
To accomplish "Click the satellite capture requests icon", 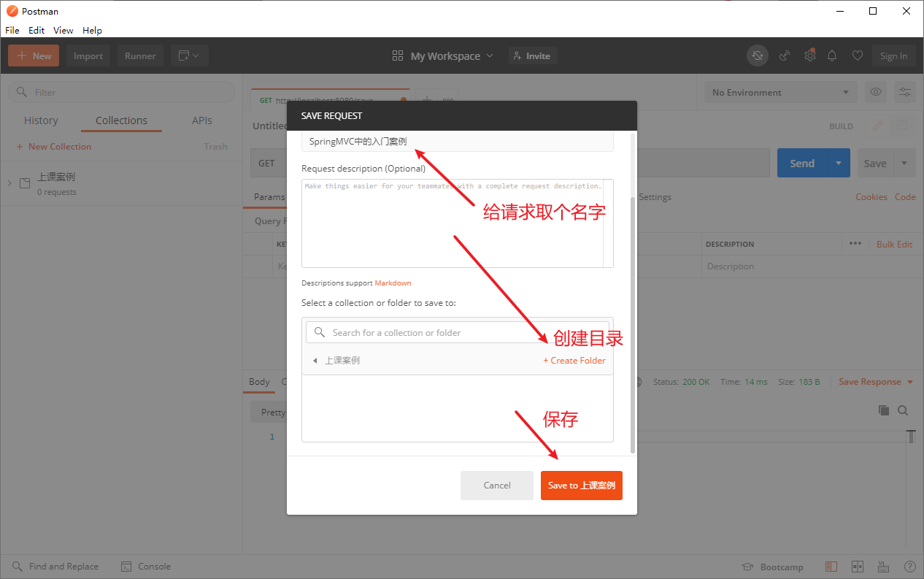I will [x=785, y=55].
